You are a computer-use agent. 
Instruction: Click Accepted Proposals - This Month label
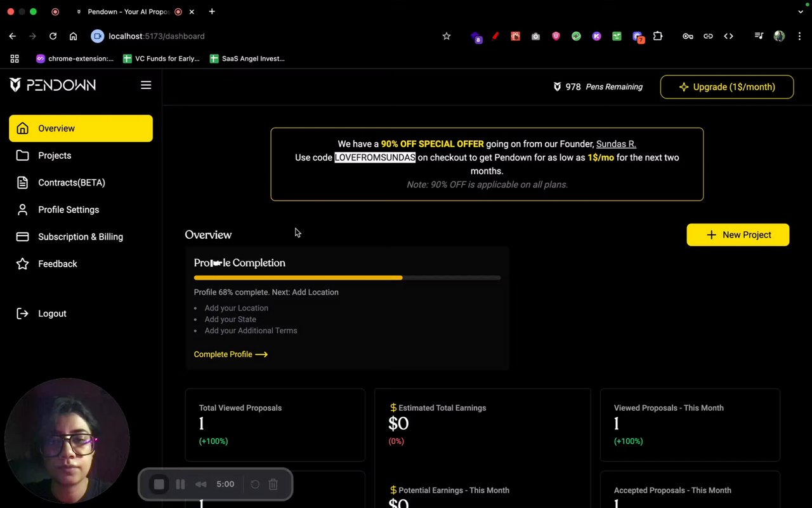672,490
